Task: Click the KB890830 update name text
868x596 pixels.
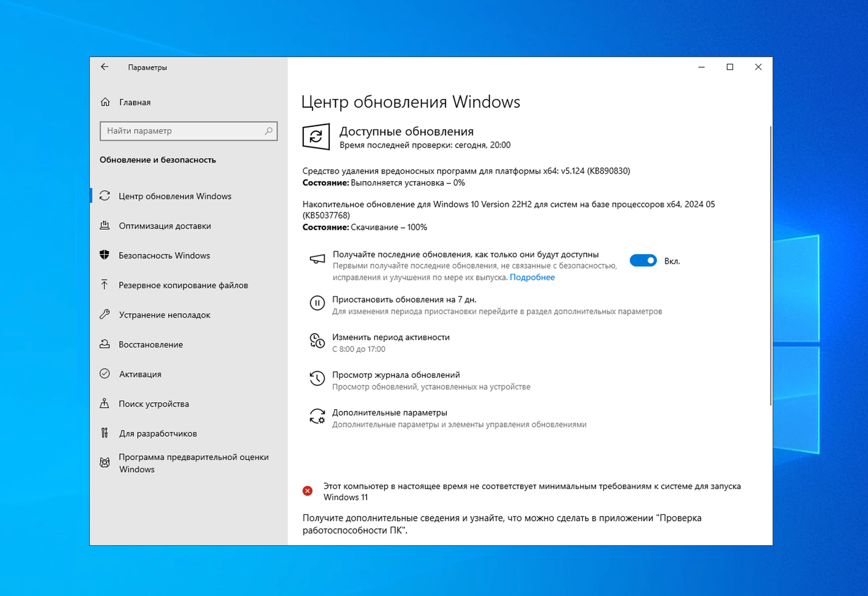Action: (x=466, y=171)
